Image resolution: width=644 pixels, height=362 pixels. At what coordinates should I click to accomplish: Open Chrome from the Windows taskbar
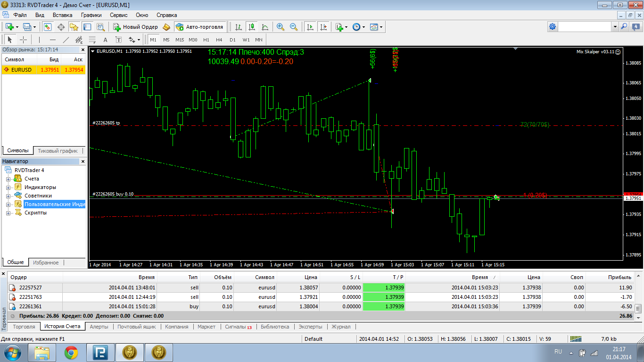tap(71, 352)
